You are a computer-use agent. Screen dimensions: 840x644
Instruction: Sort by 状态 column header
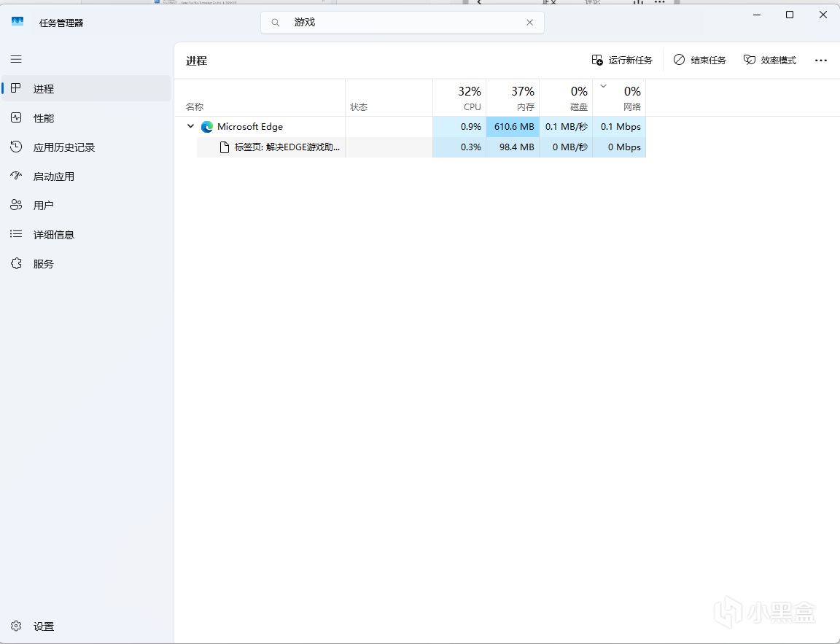click(x=389, y=98)
